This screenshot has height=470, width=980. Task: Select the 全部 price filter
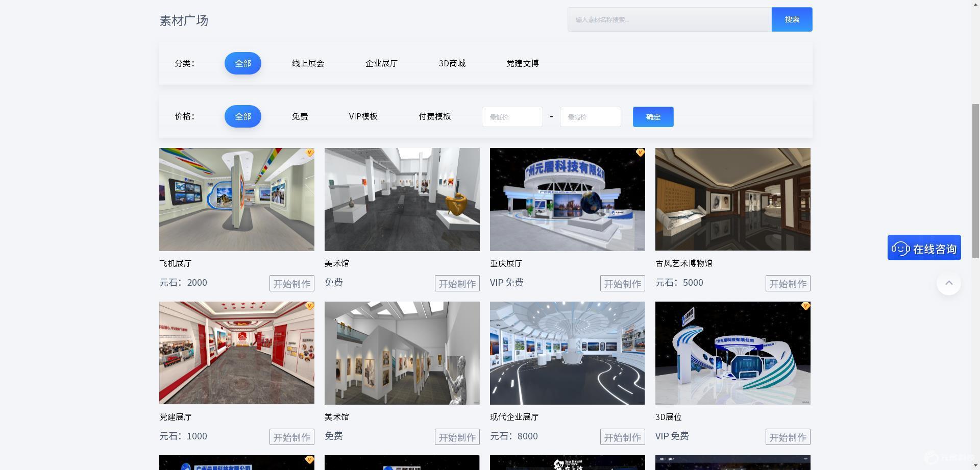coord(243,116)
